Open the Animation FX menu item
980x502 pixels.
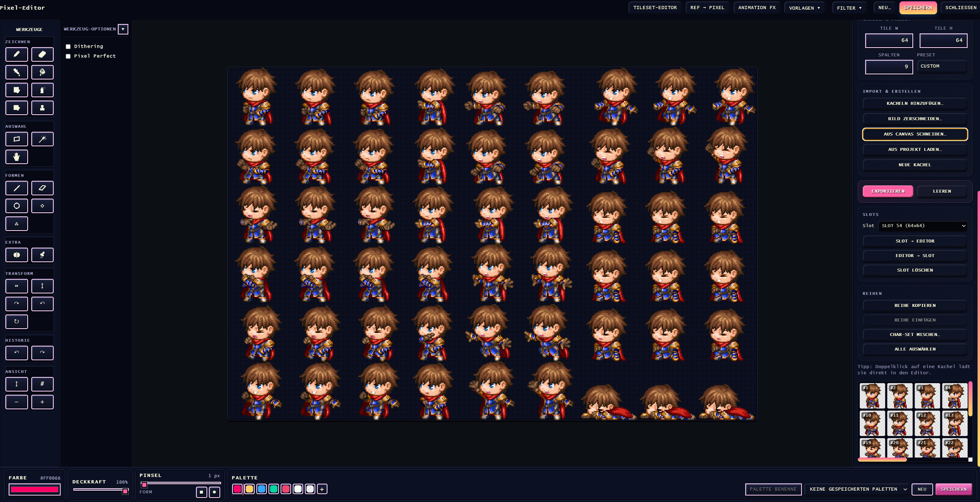pos(756,8)
